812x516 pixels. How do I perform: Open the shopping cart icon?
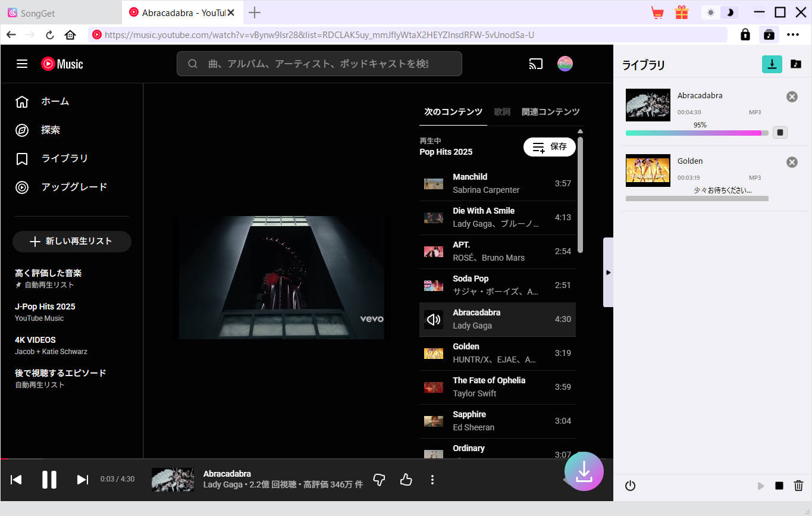tap(657, 12)
